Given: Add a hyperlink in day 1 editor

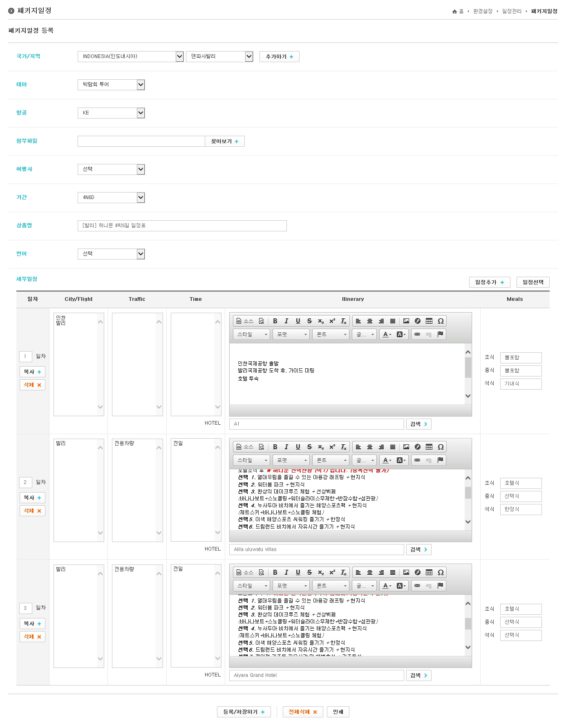Looking at the screenshot, I should coord(417,334).
